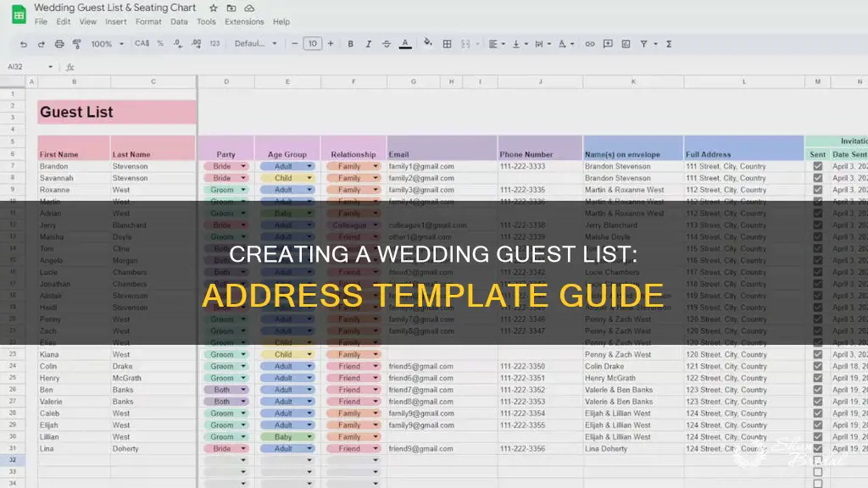Toggle italic formatting
The width and height of the screenshot is (868, 488).
click(369, 44)
